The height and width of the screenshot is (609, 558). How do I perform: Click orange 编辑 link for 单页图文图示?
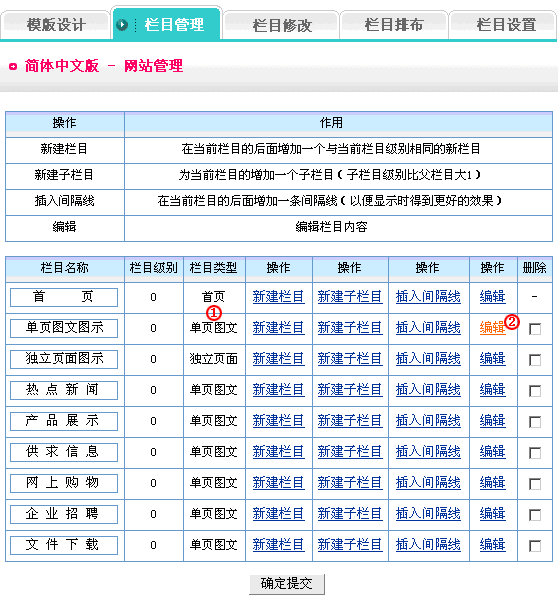(492, 328)
